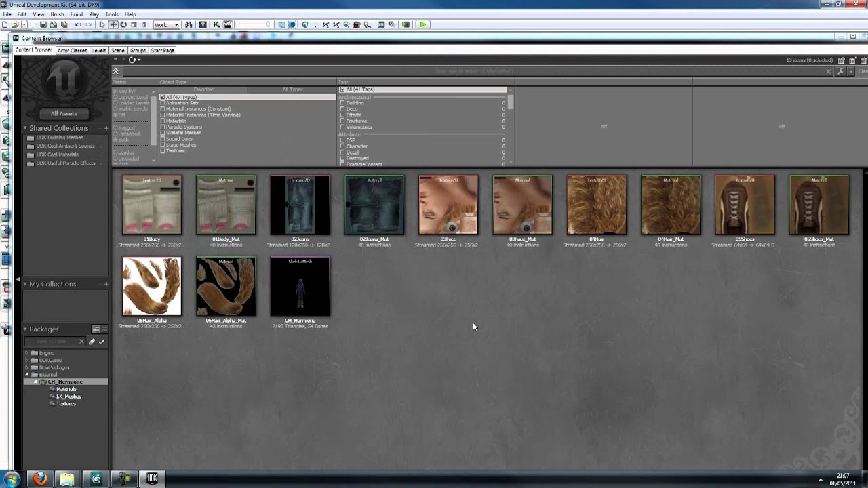
Task: Collapse the left panel arrow
Action: tap(18, 279)
